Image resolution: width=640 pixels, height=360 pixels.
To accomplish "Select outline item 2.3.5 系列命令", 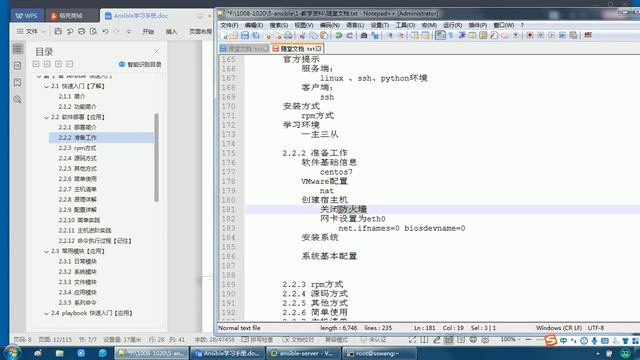I will [x=77, y=303].
